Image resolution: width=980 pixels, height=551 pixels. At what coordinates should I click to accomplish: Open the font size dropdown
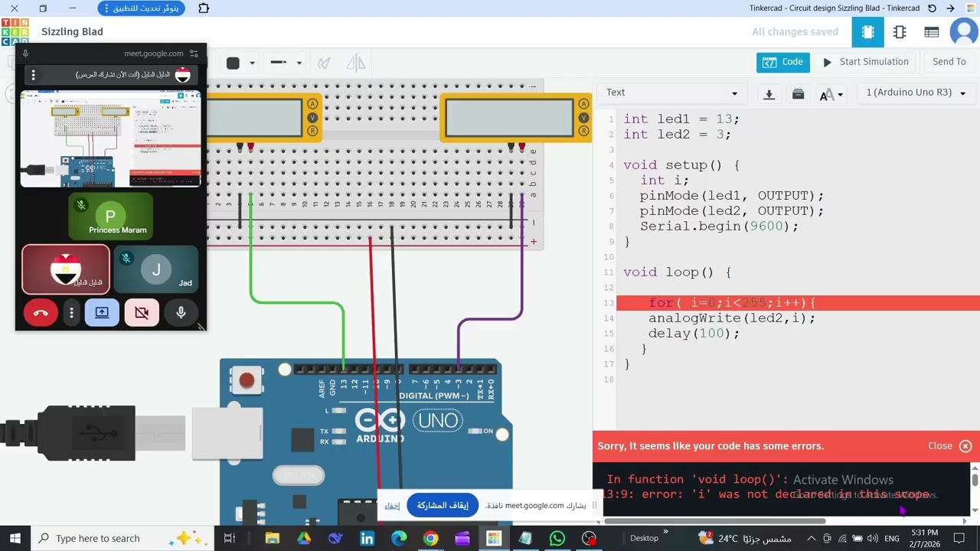click(831, 94)
